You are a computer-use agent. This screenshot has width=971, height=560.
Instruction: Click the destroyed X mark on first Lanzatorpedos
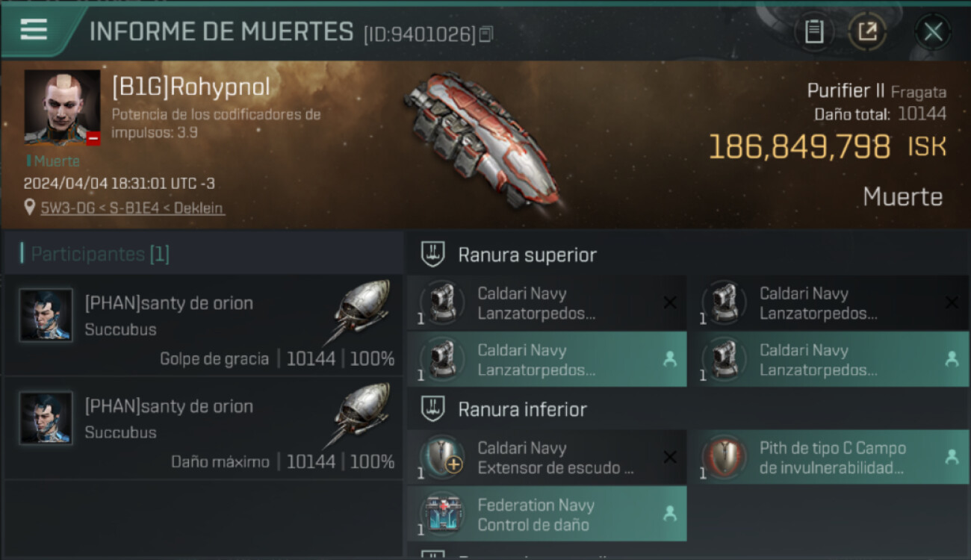pos(670,302)
